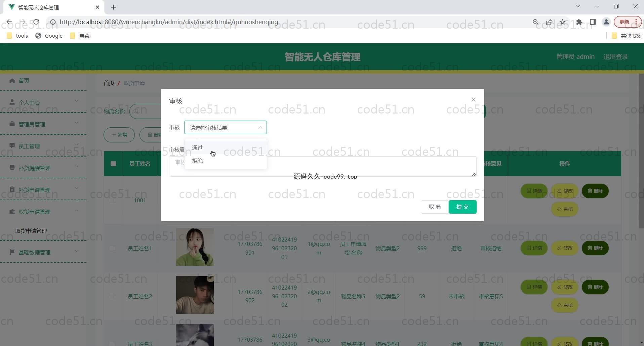Screen dimensions: 644x346
Task: Click the address bar URL
Action: [x=169, y=22]
